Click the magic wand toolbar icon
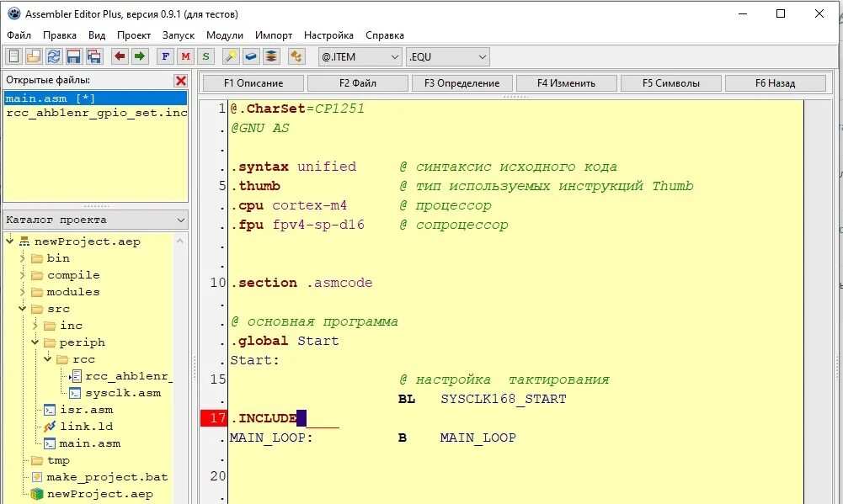Screen dimensions: 843x504 pyautogui.click(x=232, y=56)
